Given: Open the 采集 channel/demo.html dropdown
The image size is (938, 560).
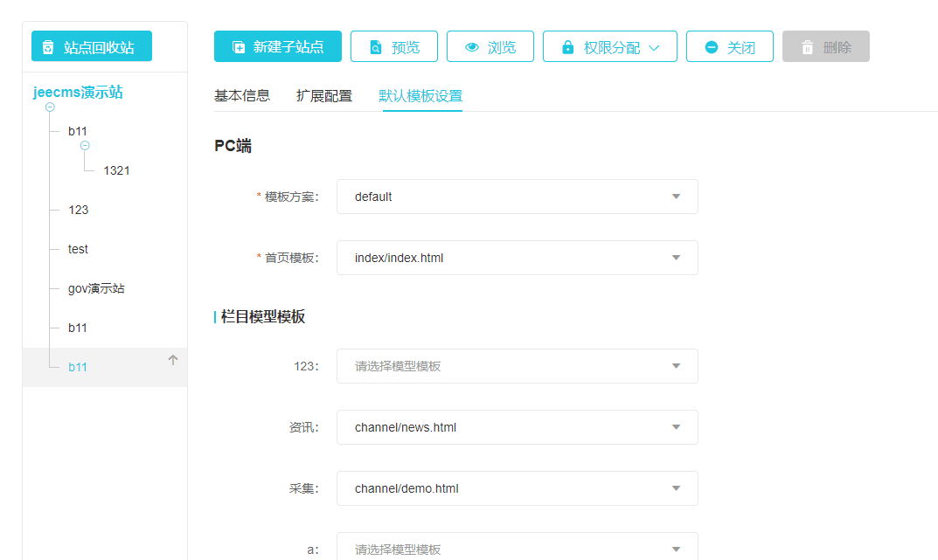Looking at the screenshot, I should point(518,488).
